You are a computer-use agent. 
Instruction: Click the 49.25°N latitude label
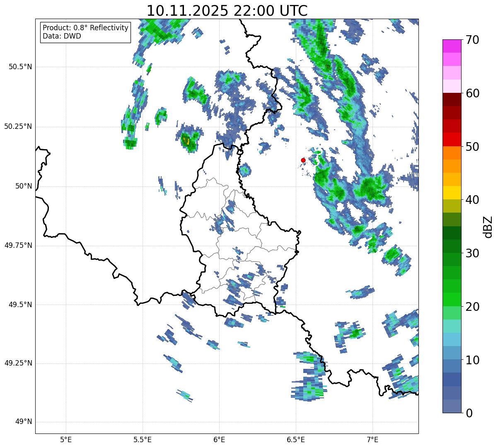(18, 363)
